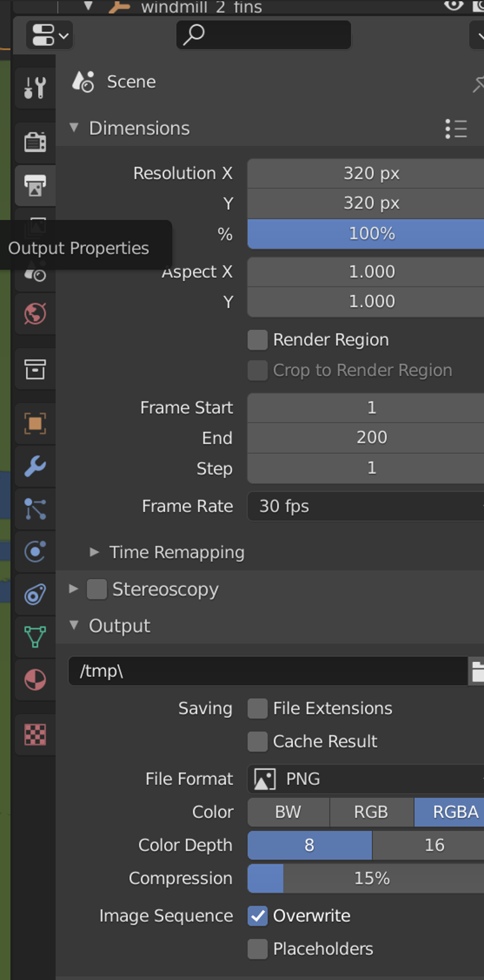This screenshot has width=484, height=980.
Task: Open the World properties tab
Action: click(35, 313)
